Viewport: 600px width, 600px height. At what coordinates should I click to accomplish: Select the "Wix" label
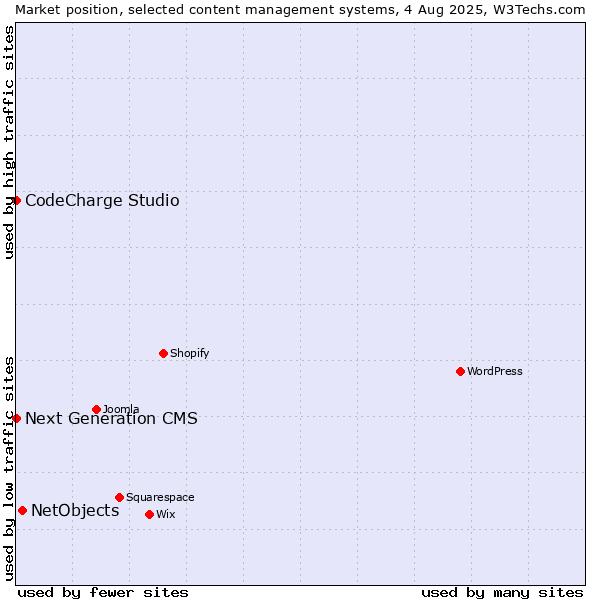[166, 514]
